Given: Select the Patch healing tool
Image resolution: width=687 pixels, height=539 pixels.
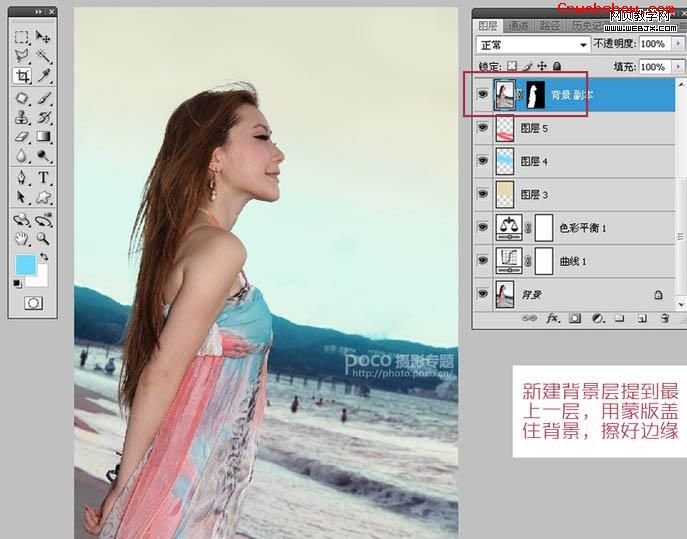Looking at the screenshot, I should pyautogui.click(x=21, y=98).
